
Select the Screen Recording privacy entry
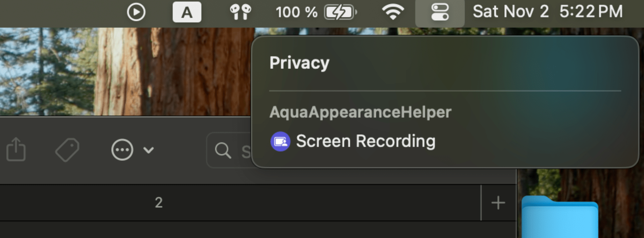click(x=365, y=141)
